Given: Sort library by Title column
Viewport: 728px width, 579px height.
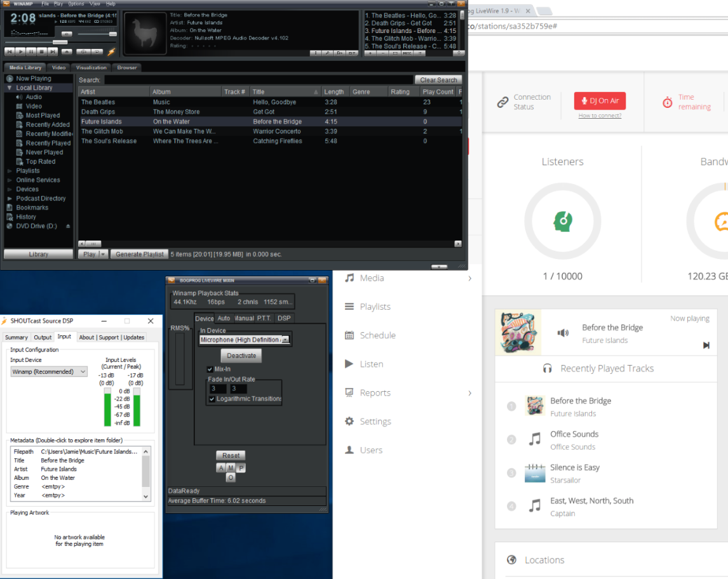Looking at the screenshot, I should (x=285, y=92).
